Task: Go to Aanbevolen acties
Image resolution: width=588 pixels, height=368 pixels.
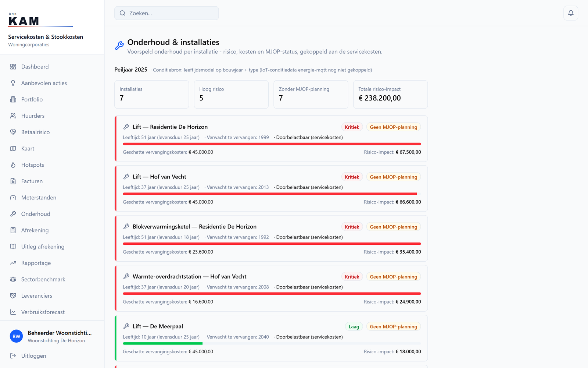Action: click(52, 83)
